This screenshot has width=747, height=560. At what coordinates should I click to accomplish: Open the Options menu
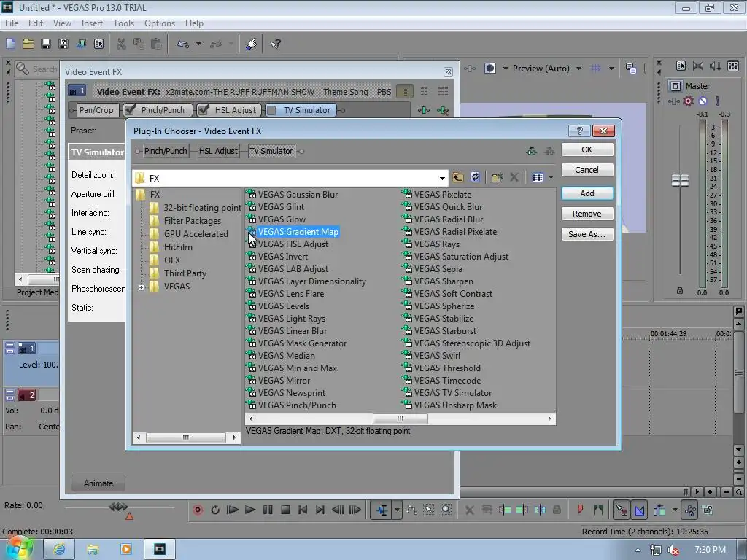(160, 23)
